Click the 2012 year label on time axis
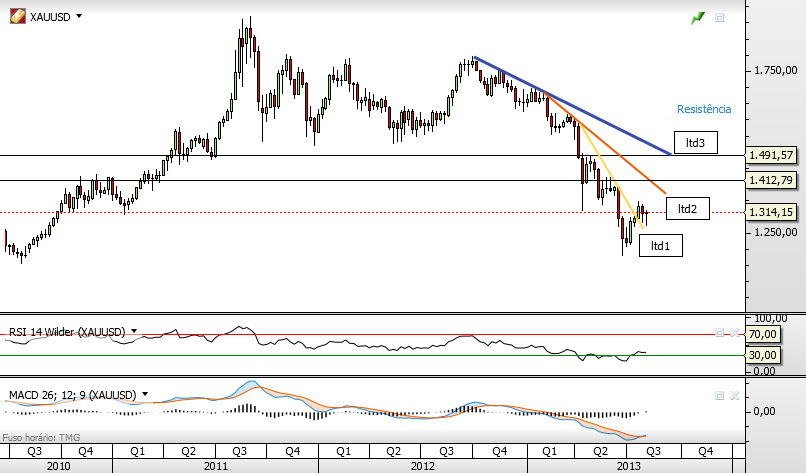Screen dimensions: 806x473 [423, 466]
